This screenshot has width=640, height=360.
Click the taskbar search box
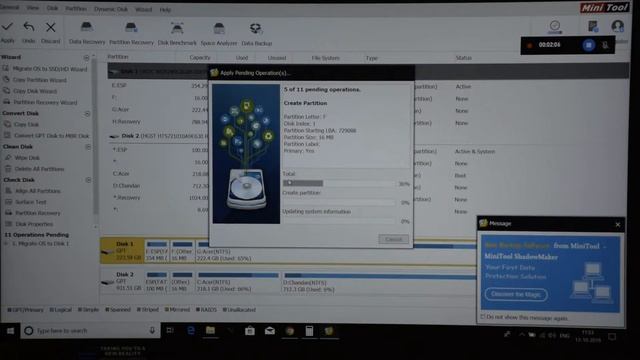click(x=91, y=331)
